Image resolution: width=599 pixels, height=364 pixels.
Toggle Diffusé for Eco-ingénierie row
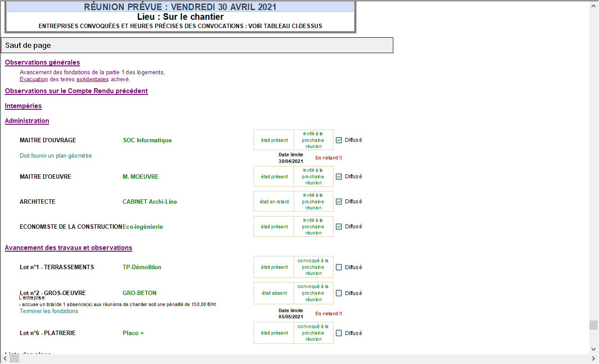[339, 227]
